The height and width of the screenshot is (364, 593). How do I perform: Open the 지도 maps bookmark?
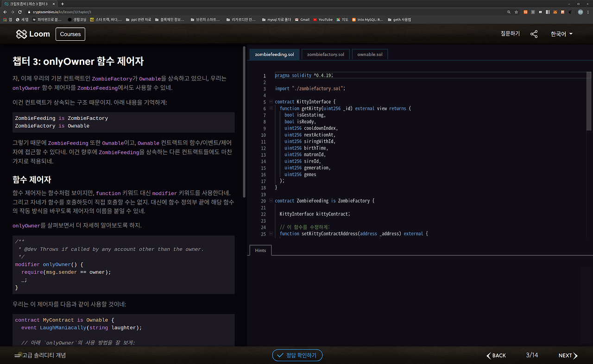(x=342, y=19)
